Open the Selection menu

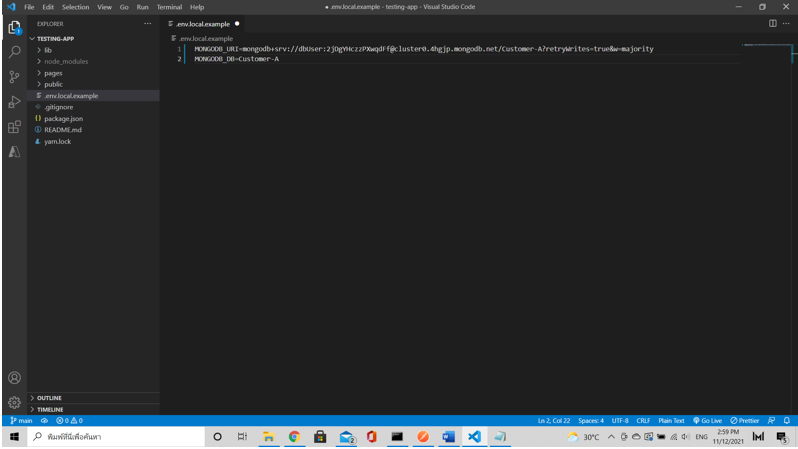tap(75, 7)
